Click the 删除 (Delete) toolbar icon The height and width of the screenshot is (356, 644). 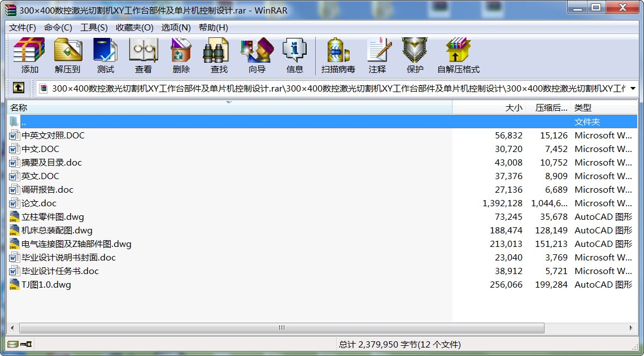(x=181, y=55)
